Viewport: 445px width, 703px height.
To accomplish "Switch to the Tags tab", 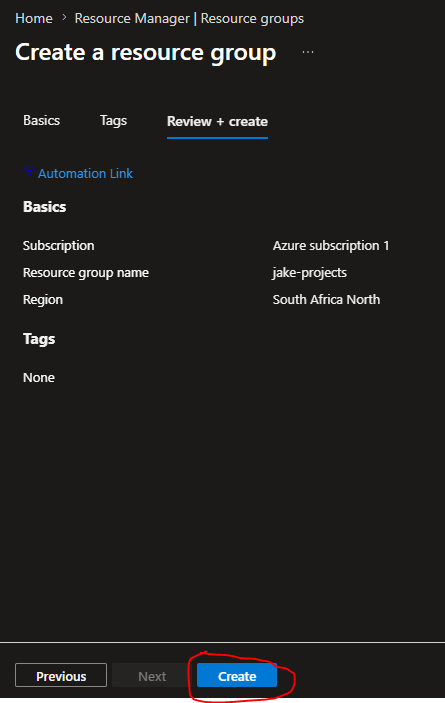I will 113,121.
